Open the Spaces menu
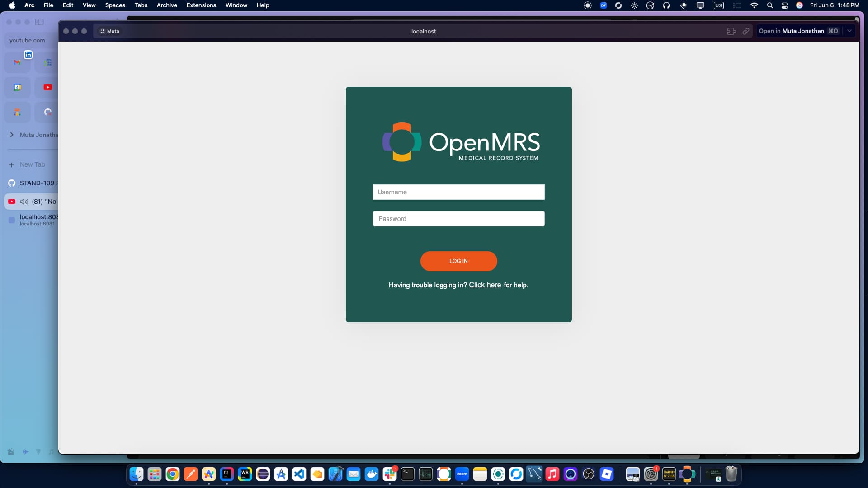868x488 pixels. (x=115, y=5)
